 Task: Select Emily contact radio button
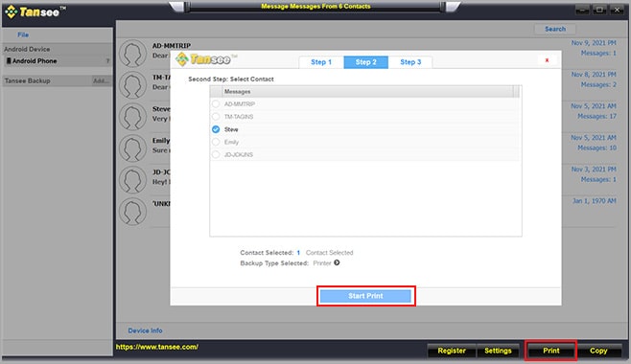pyautogui.click(x=216, y=142)
